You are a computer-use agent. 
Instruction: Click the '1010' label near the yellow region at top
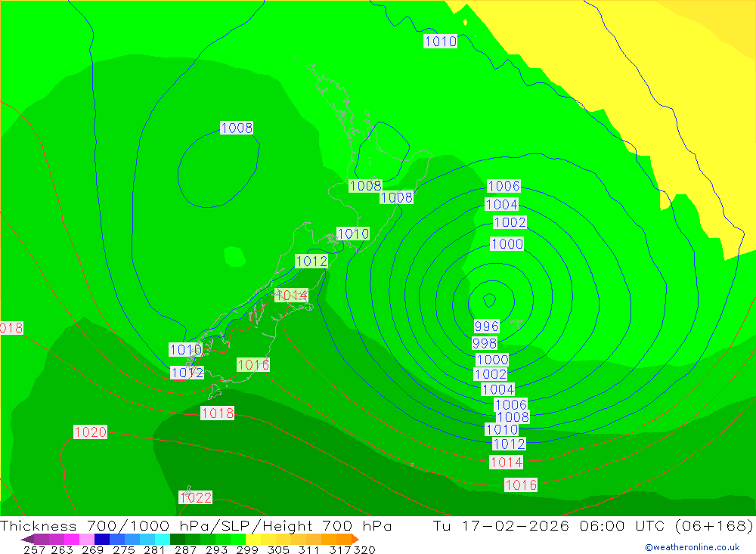(x=440, y=42)
